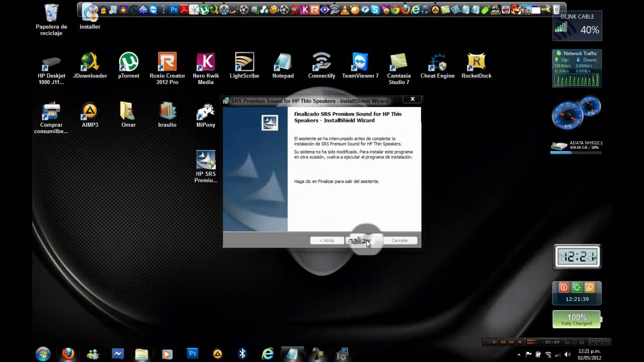644x362 pixels.
Task: Open the Comprar consumibles shortcut
Action: [x=51, y=118]
